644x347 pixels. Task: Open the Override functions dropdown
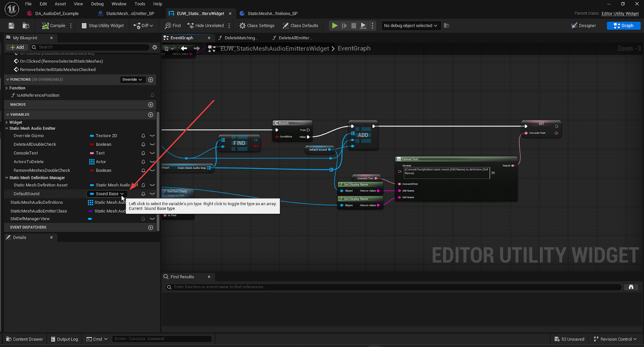[132, 80]
